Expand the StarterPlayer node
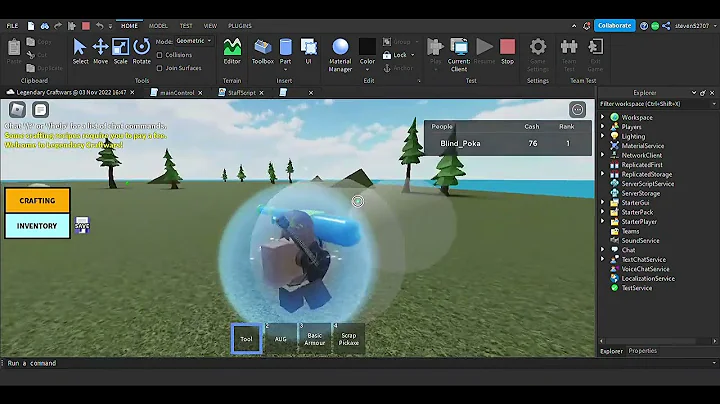The width and height of the screenshot is (720, 404). point(602,221)
